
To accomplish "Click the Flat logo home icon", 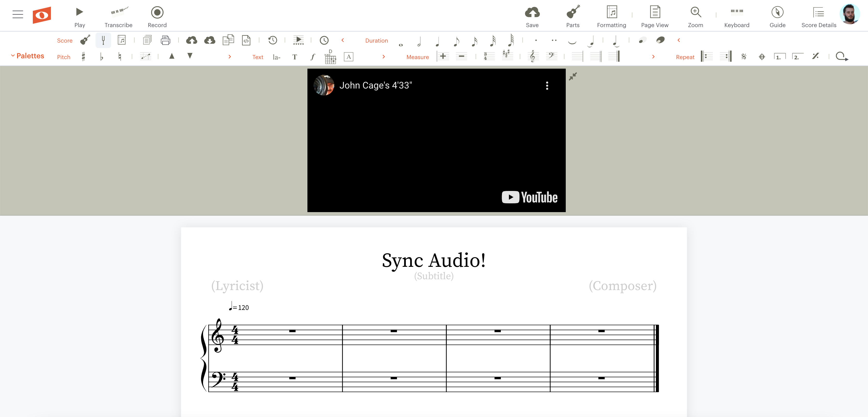I will [x=42, y=15].
